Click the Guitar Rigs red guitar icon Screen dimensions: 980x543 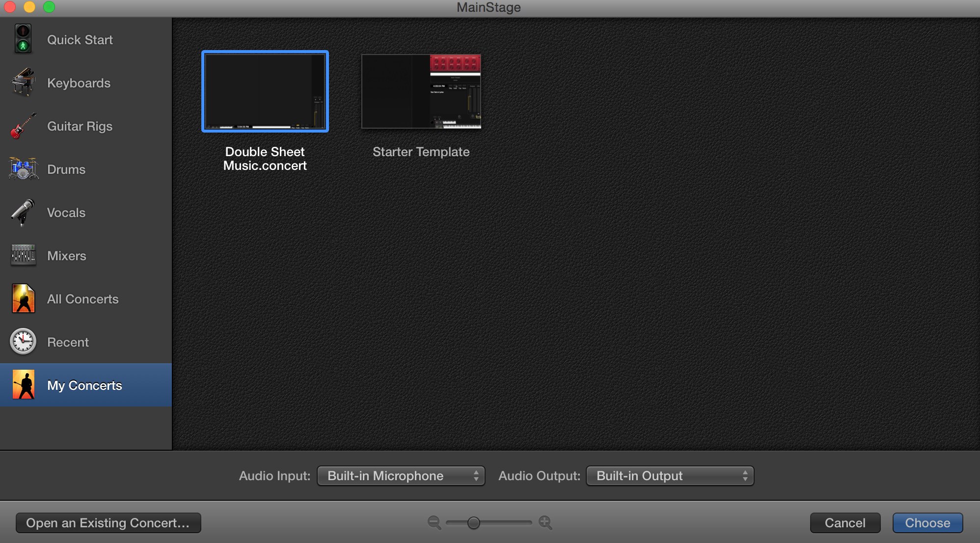pyautogui.click(x=23, y=126)
